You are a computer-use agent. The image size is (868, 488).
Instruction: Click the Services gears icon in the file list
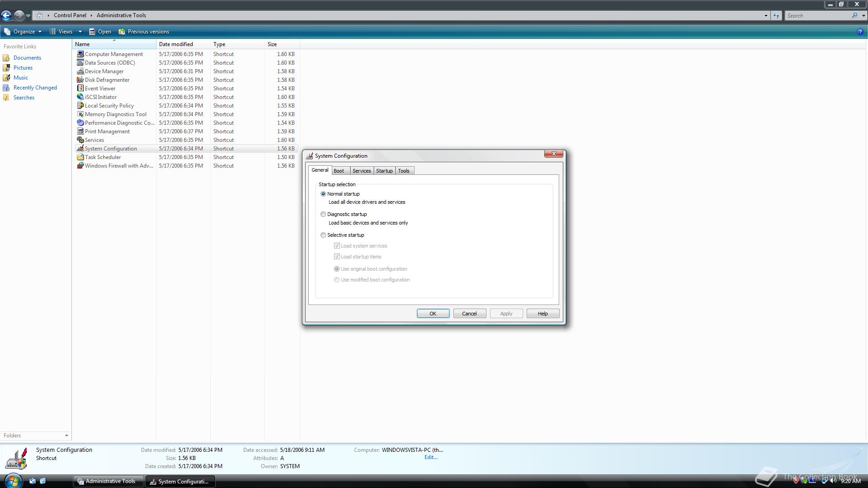80,140
